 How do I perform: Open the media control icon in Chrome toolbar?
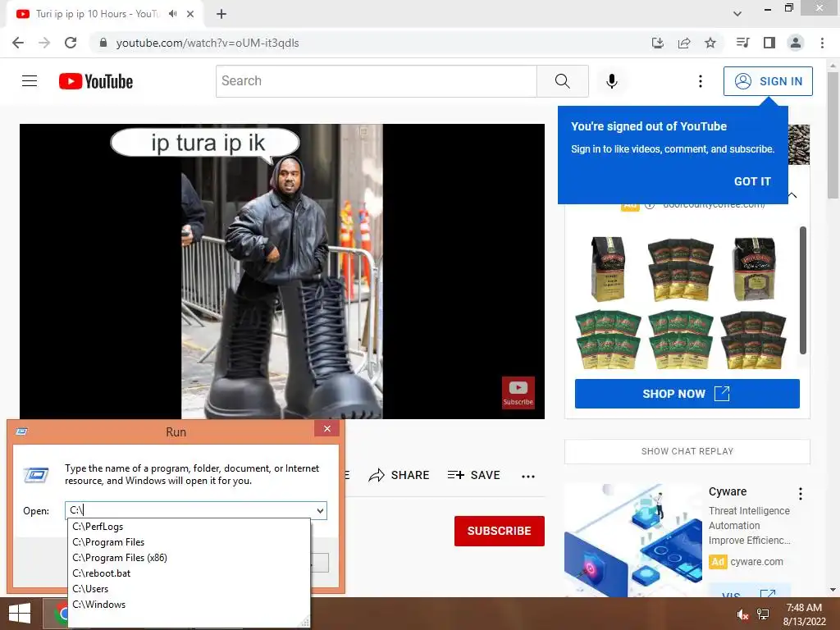pos(743,43)
